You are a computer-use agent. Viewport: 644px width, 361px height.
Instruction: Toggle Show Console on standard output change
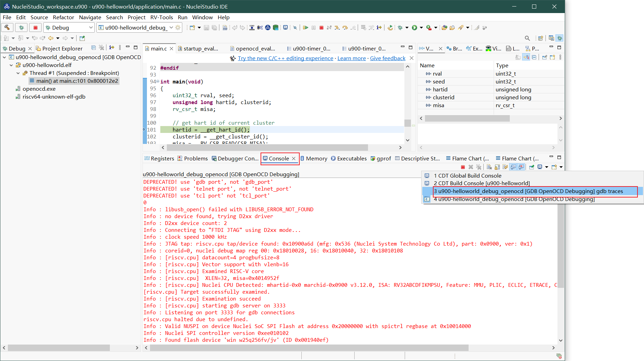click(513, 167)
